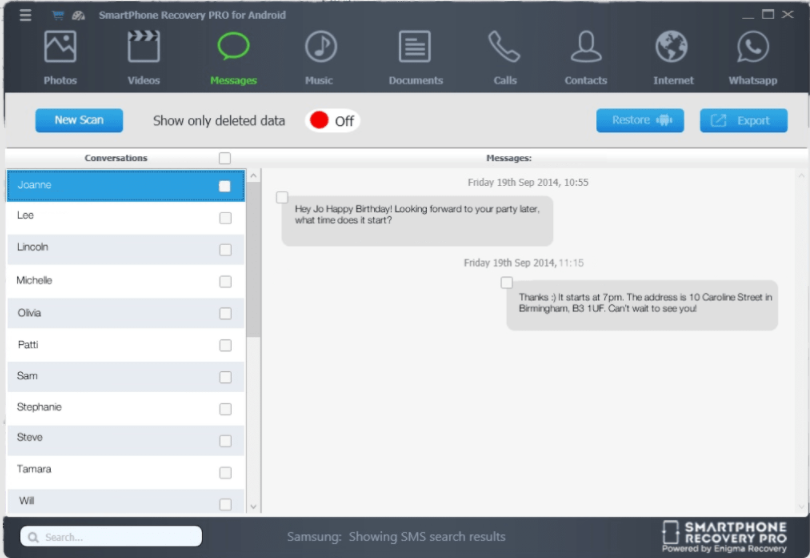810x558 pixels.
Task: Select the Sam conversation
Action: 126,377
